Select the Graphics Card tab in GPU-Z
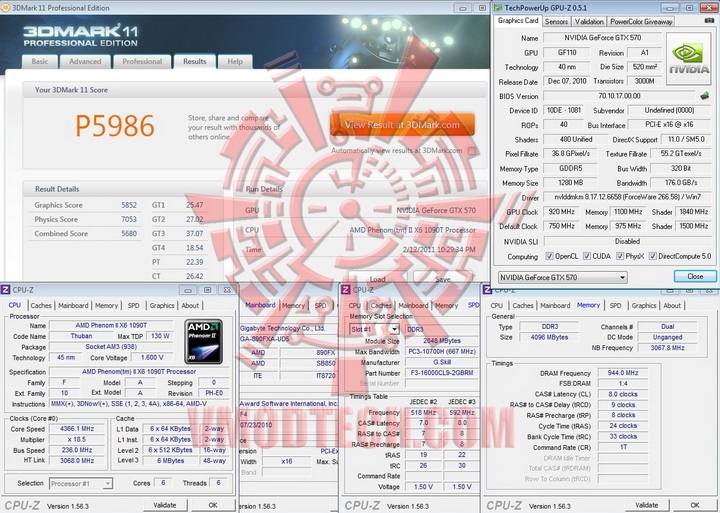The image size is (720, 513). 518,21
